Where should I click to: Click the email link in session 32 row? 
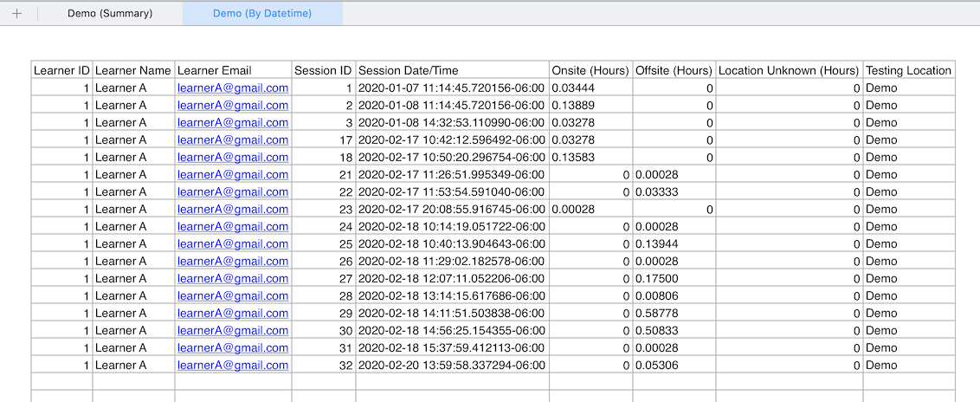click(233, 365)
